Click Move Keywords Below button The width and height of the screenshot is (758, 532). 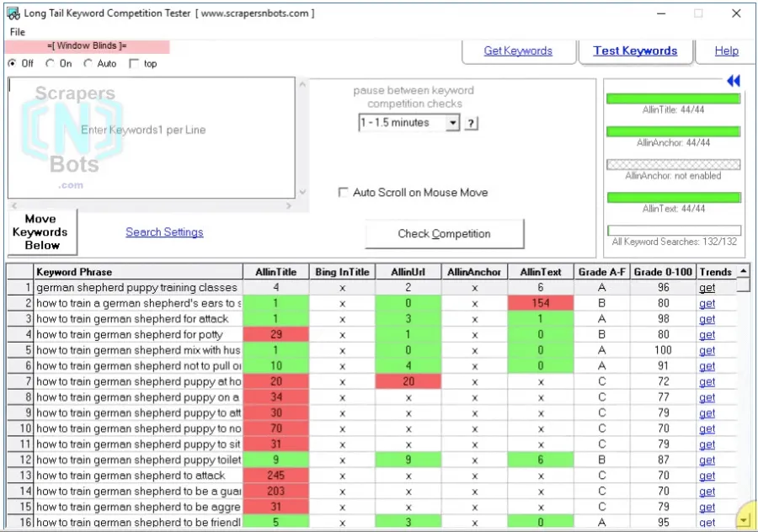(42, 232)
